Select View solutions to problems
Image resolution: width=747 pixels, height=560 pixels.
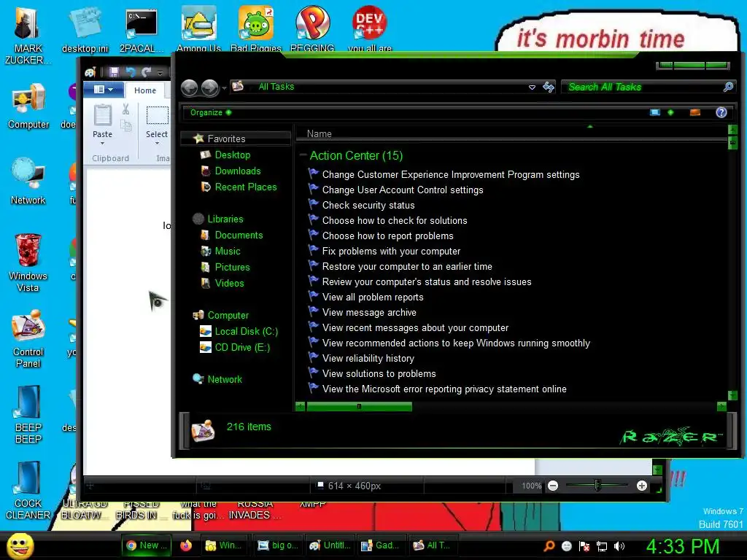pyautogui.click(x=379, y=373)
